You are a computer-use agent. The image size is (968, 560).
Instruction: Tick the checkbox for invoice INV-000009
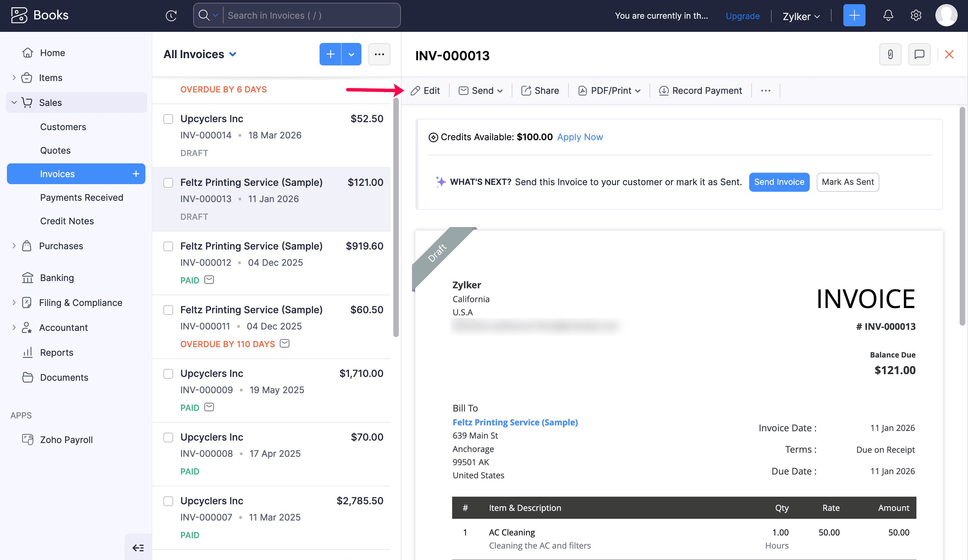click(168, 374)
